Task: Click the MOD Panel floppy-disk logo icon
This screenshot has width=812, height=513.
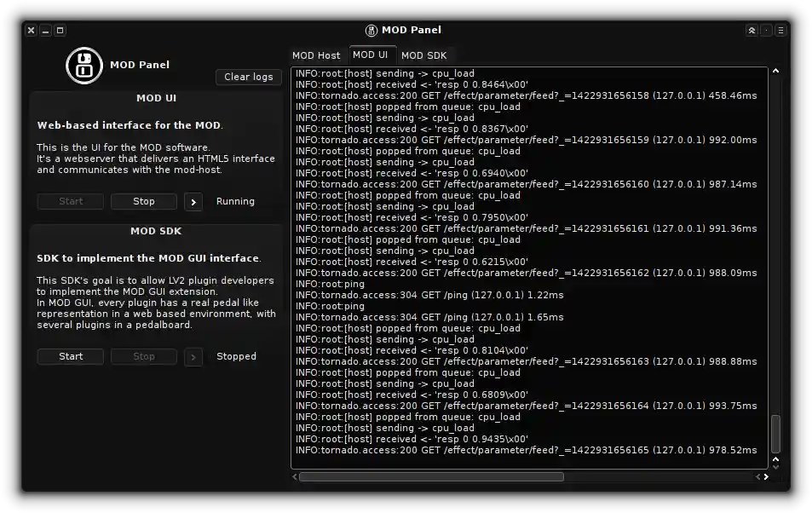Action: [83, 65]
